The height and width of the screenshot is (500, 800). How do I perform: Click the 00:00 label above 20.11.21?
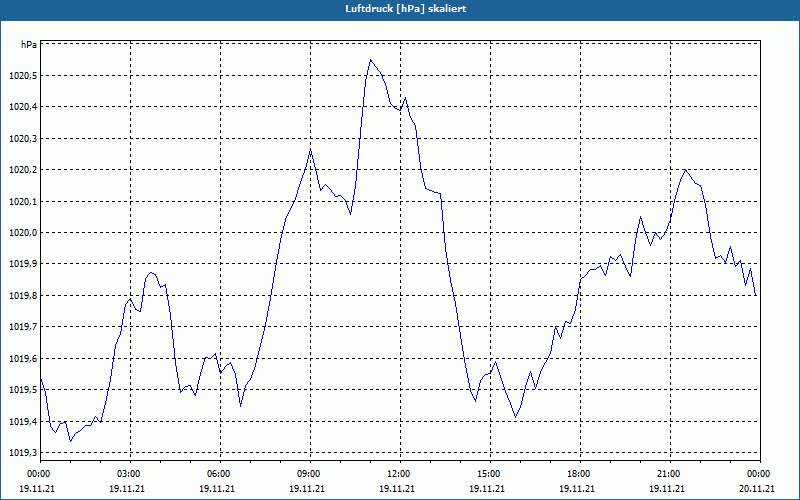[760, 474]
